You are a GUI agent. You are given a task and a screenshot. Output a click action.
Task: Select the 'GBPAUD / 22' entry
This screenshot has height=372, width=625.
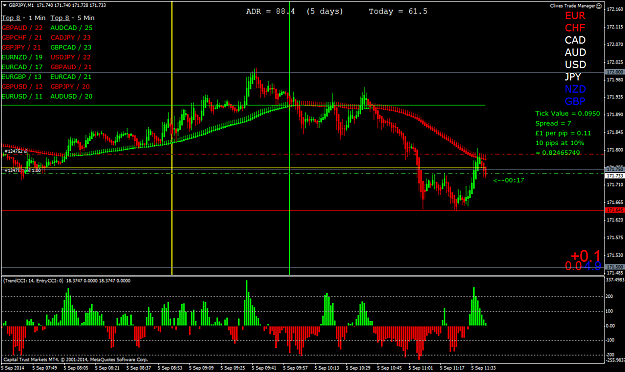[22, 28]
